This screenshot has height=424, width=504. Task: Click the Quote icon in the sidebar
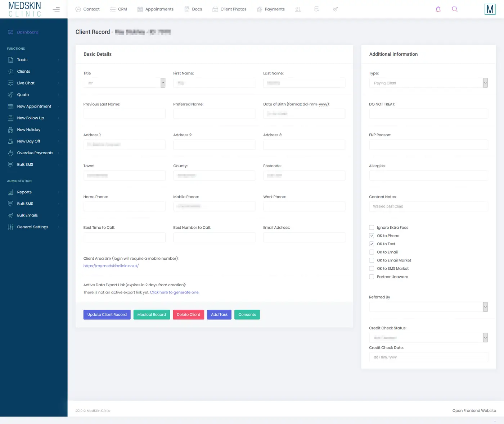tap(10, 95)
